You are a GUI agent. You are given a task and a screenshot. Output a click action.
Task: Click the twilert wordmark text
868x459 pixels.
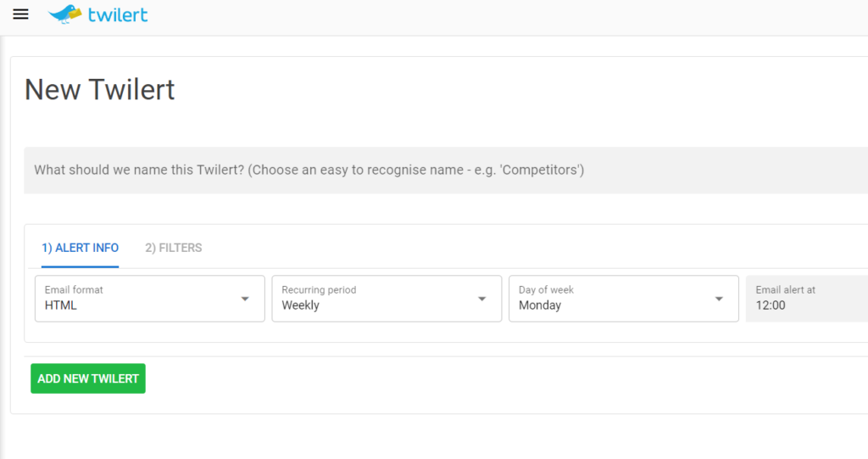[117, 14]
